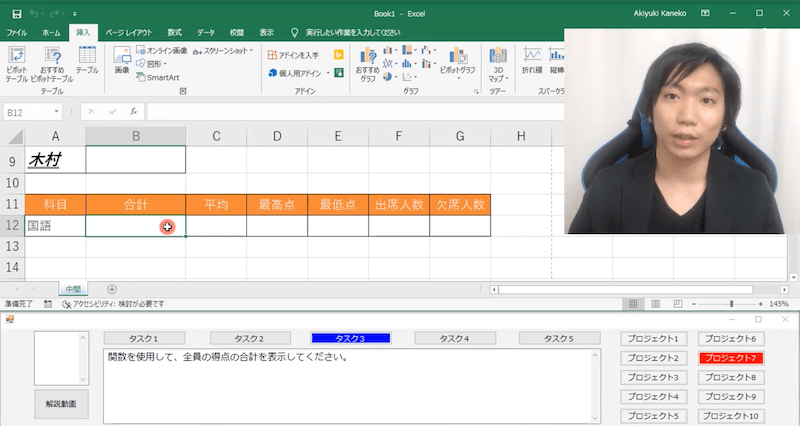Select the 平均 header cell
Screen dimensions: 800x426
(216, 205)
